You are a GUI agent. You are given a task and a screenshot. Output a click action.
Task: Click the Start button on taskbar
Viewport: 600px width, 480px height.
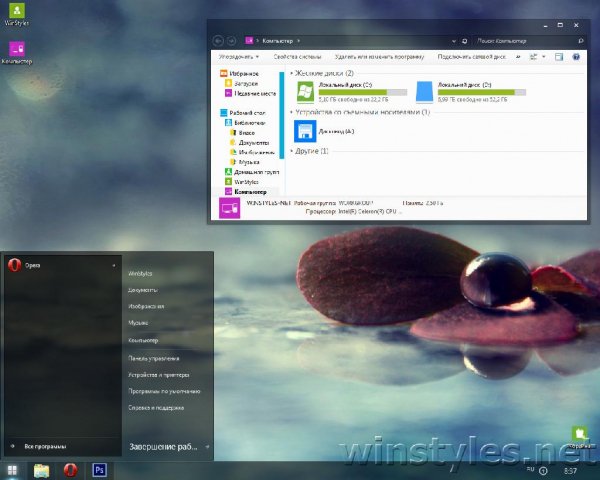click(x=12, y=470)
